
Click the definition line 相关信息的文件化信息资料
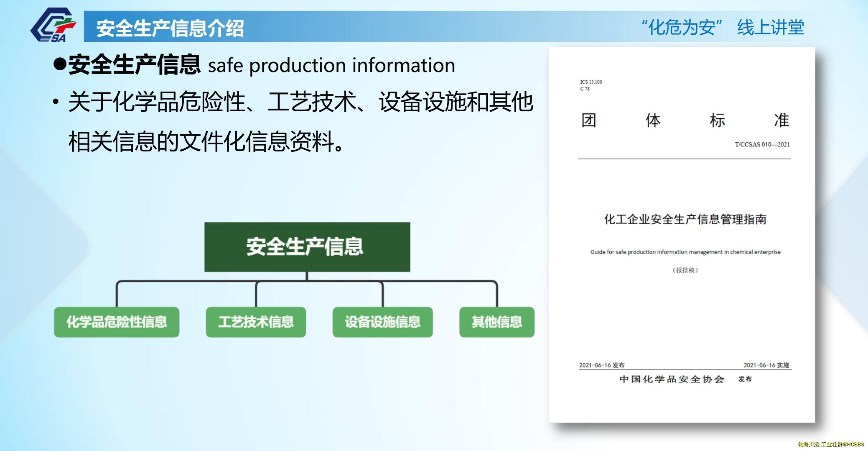click(x=206, y=141)
